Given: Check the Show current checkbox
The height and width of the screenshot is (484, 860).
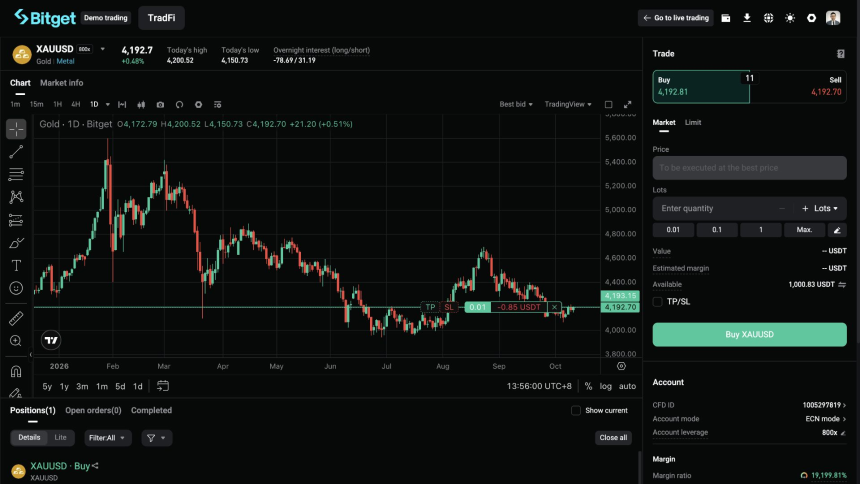Looking at the screenshot, I should pos(576,410).
